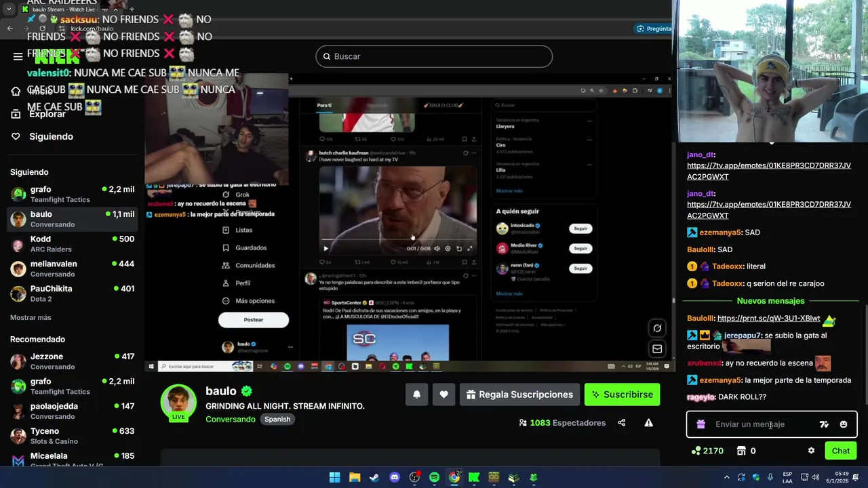Open Comunidades in streamed Twitter sidebar
Viewport: 868px width, 488px height.
point(250,266)
